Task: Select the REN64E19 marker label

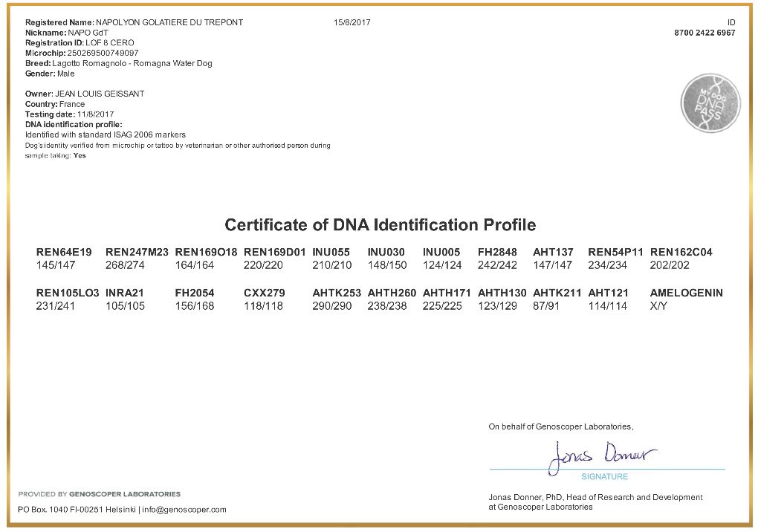Action: click(64, 253)
